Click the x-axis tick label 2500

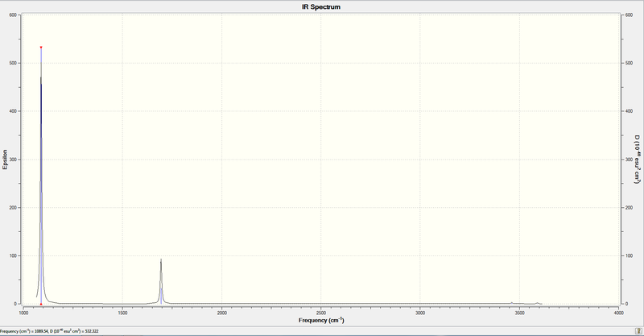tap(320, 313)
